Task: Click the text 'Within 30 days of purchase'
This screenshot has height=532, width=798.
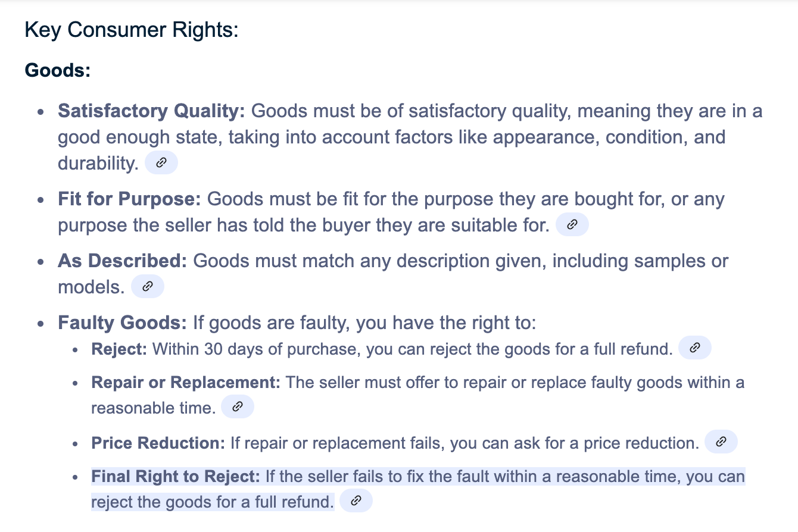Action: (x=255, y=349)
